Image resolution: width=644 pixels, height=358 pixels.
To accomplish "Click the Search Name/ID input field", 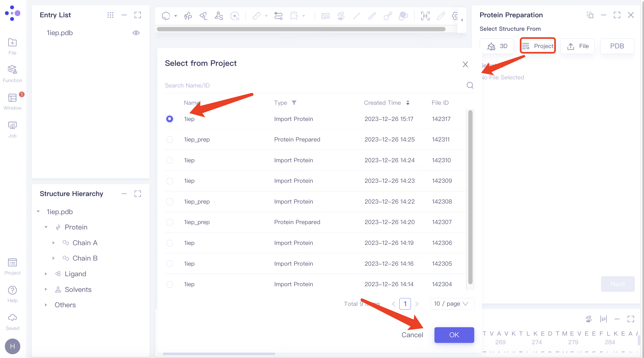I will (314, 85).
